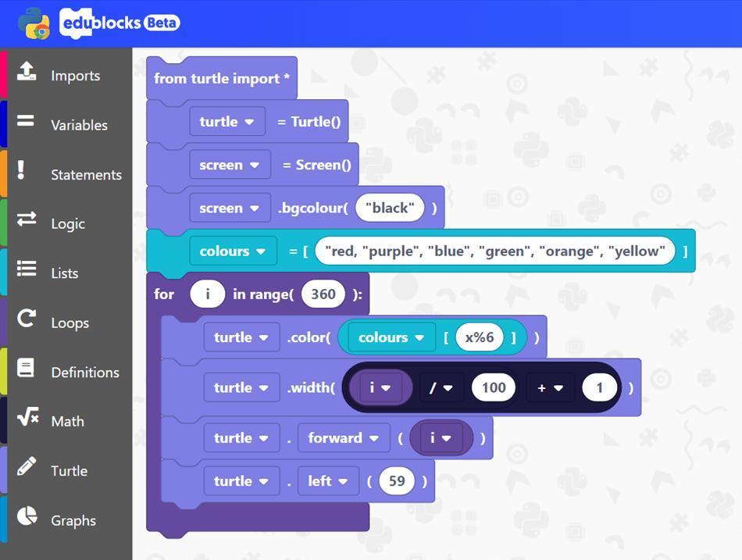Select the Statements category icon
Image resolution: width=742 pixels, height=560 pixels.
pos(27,174)
